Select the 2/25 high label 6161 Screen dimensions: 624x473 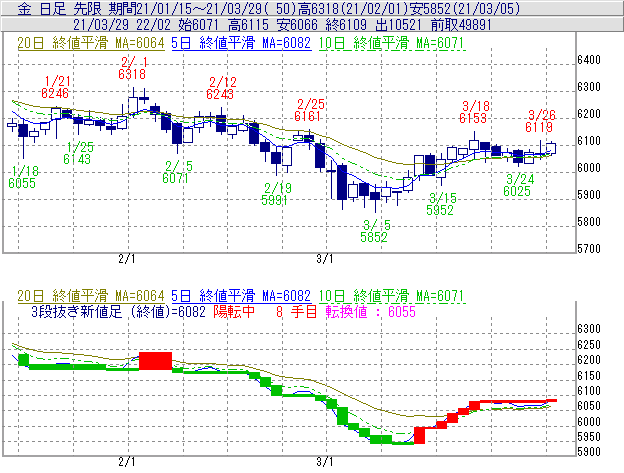coord(307,116)
